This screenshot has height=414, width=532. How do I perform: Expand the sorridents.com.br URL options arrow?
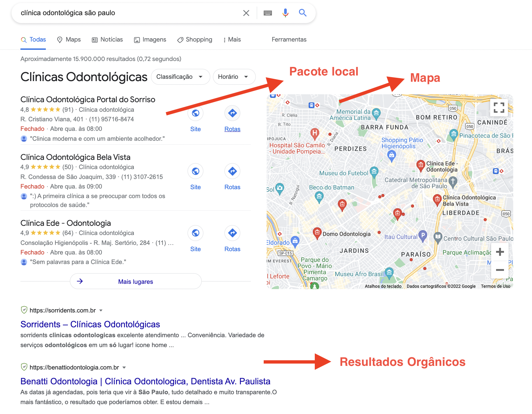tap(101, 310)
